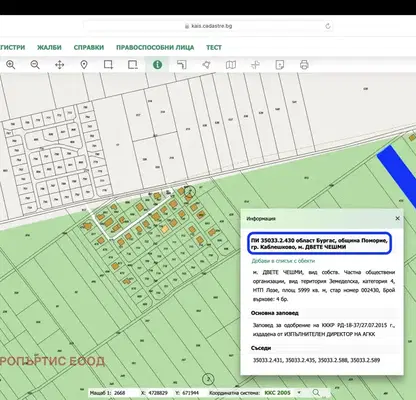Image resolution: width=416 pixels, height=400 pixels.
Task: Toggle the green information tool
Action: [157, 65]
